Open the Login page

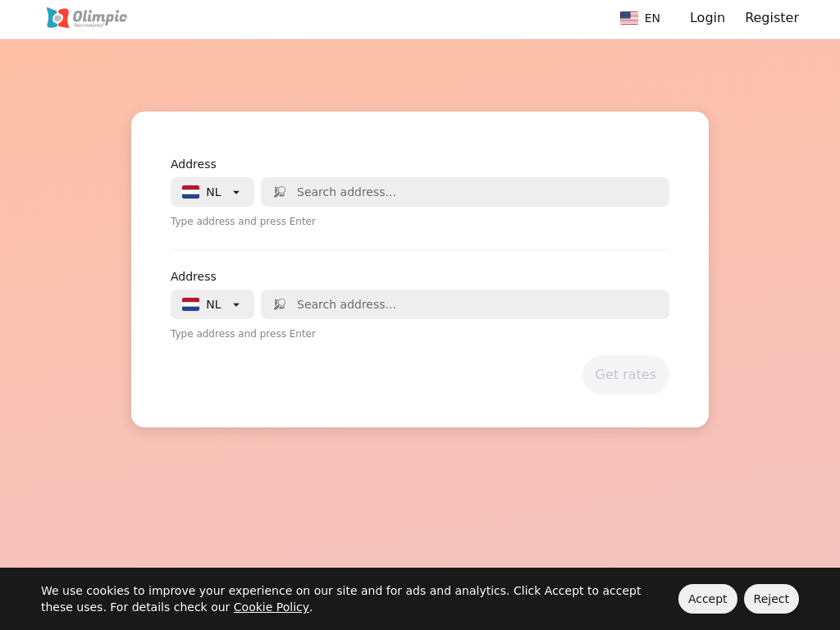click(x=707, y=18)
